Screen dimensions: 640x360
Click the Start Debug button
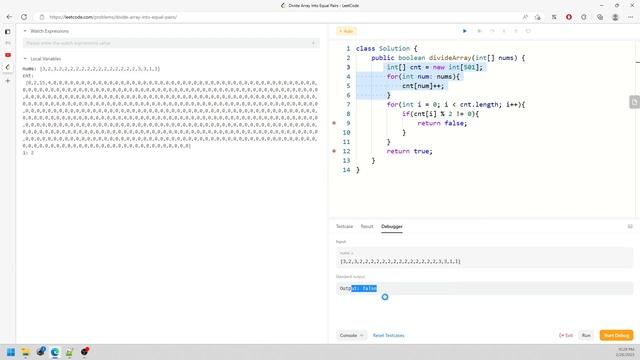[616, 336]
